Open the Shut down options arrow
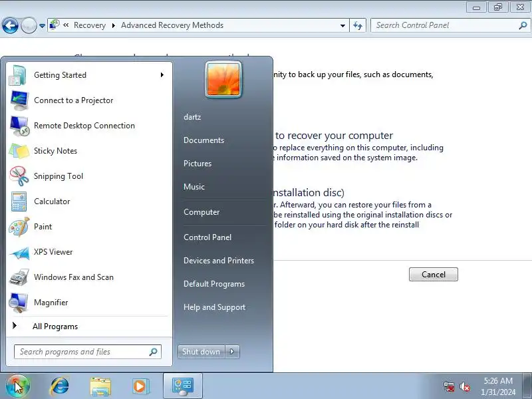The width and height of the screenshot is (532, 399). coord(232,352)
